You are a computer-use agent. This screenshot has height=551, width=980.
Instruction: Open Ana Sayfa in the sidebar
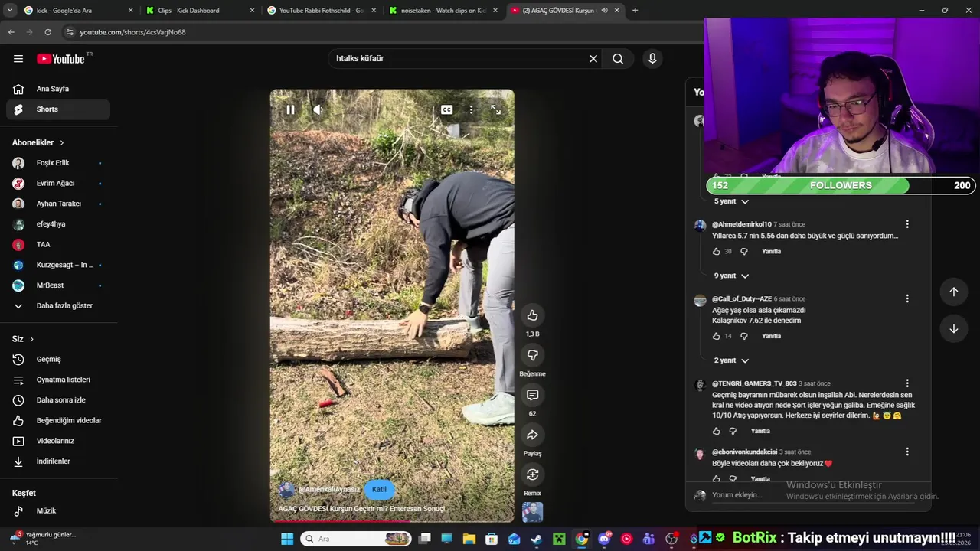tap(58, 89)
